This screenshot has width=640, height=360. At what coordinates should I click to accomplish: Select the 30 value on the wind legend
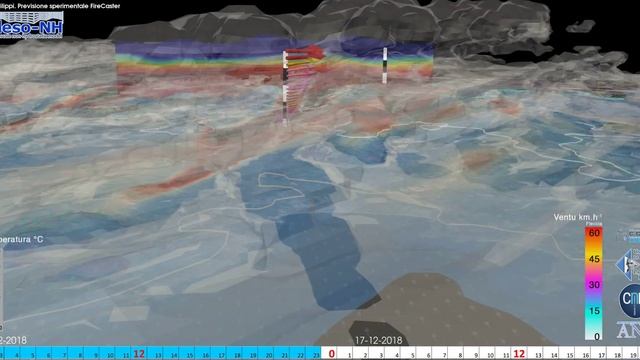(594, 285)
